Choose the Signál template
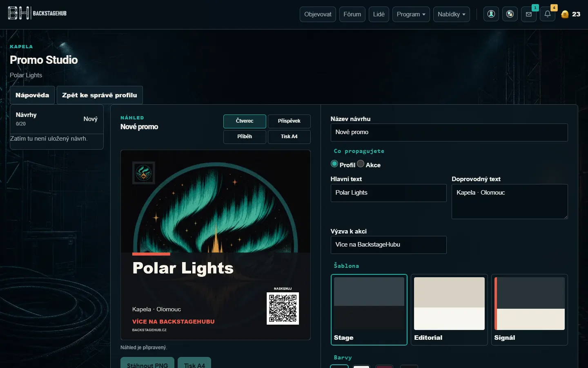This screenshot has height=368, width=588. 530,310
